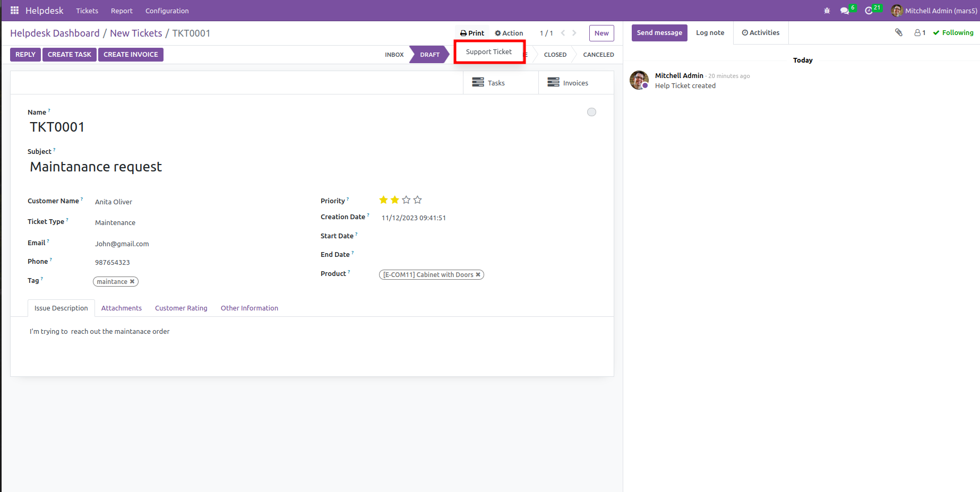Screen dimensions: 980x492
Task: Open the Invoices smart button
Action: pyautogui.click(x=576, y=83)
